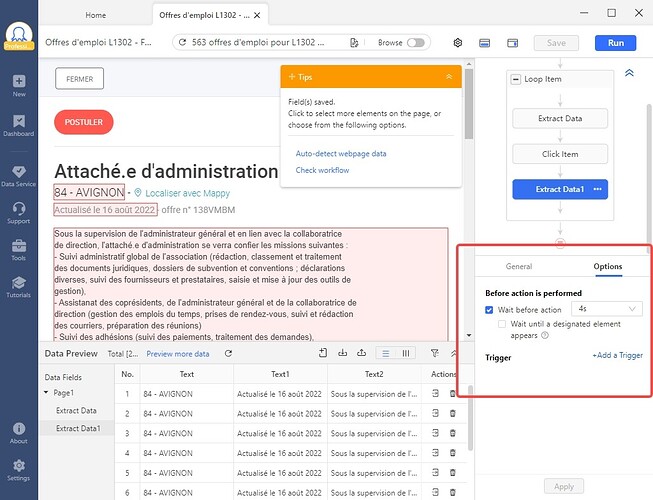Screen dimensions: 653x500
Task: Toggle the Browse mode switch
Action: tap(416, 42)
